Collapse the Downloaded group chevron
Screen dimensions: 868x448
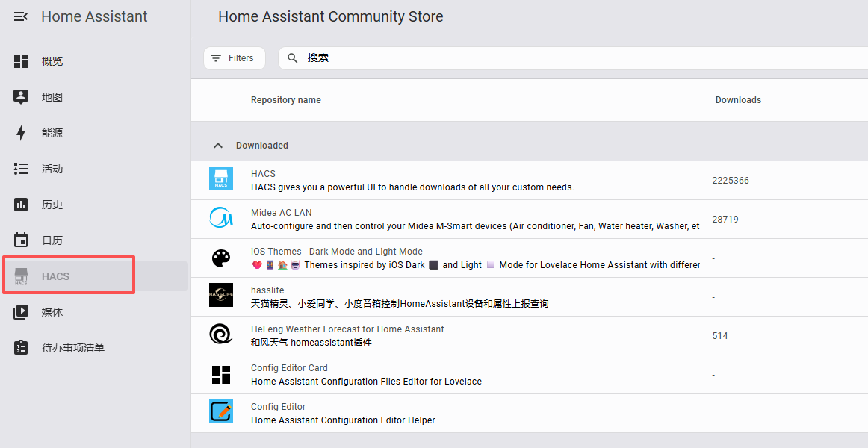[218, 146]
